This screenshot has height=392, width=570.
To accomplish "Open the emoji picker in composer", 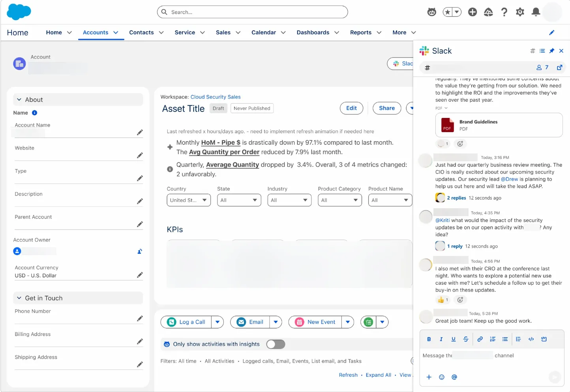I will pos(442,377).
